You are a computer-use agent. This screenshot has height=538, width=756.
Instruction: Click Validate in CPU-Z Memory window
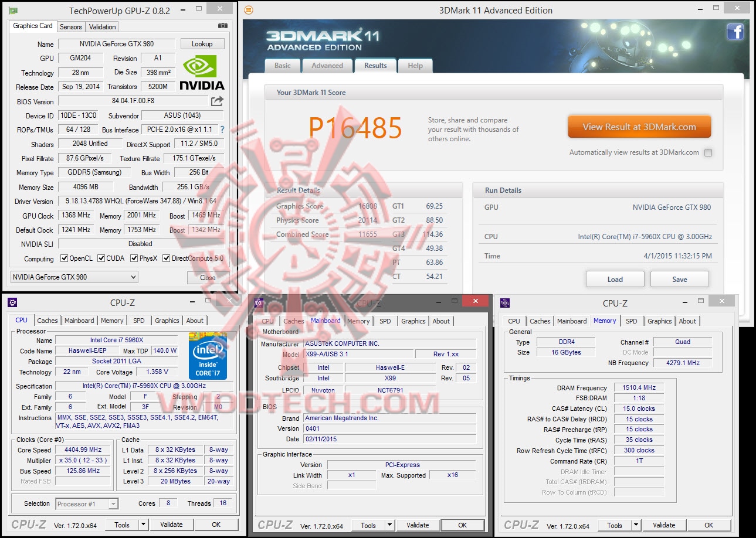pos(664,526)
